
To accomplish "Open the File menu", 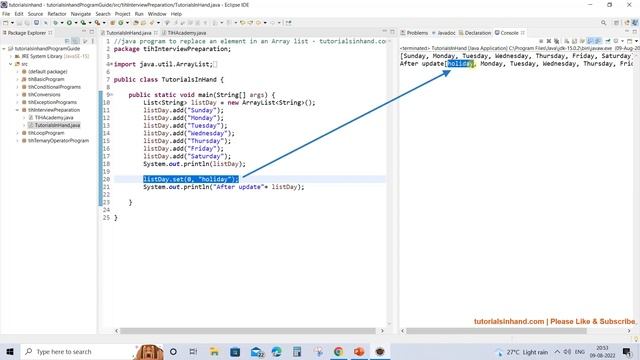I will point(6,14).
